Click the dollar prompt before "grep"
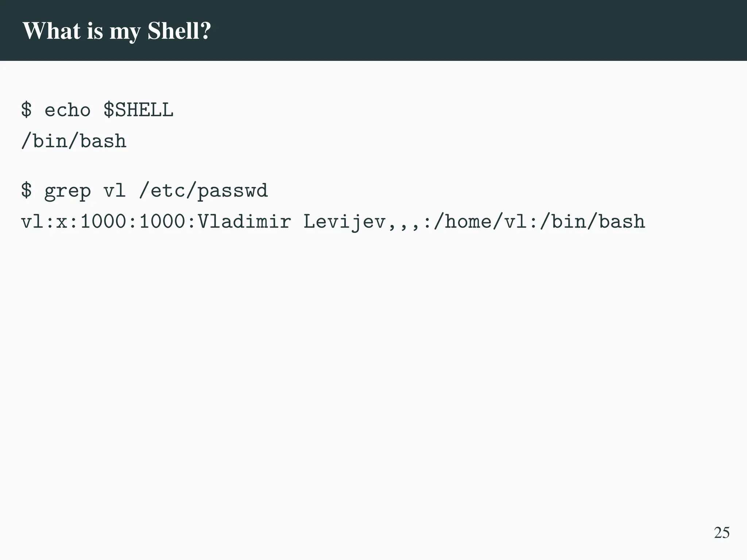 tap(26, 191)
